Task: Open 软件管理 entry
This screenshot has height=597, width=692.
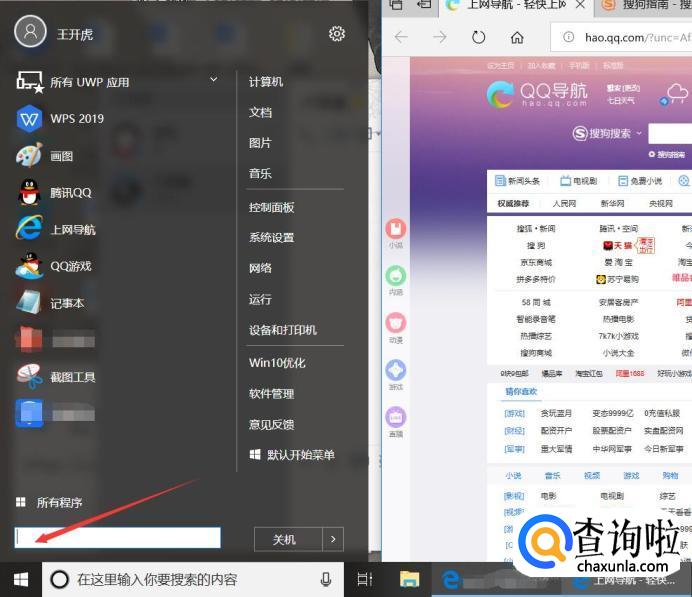Action: click(271, 394)
